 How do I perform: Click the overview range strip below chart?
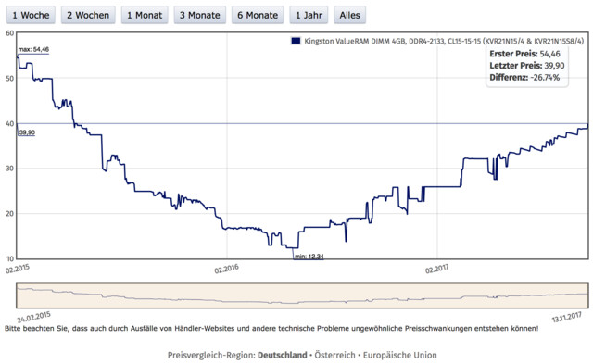302,295
